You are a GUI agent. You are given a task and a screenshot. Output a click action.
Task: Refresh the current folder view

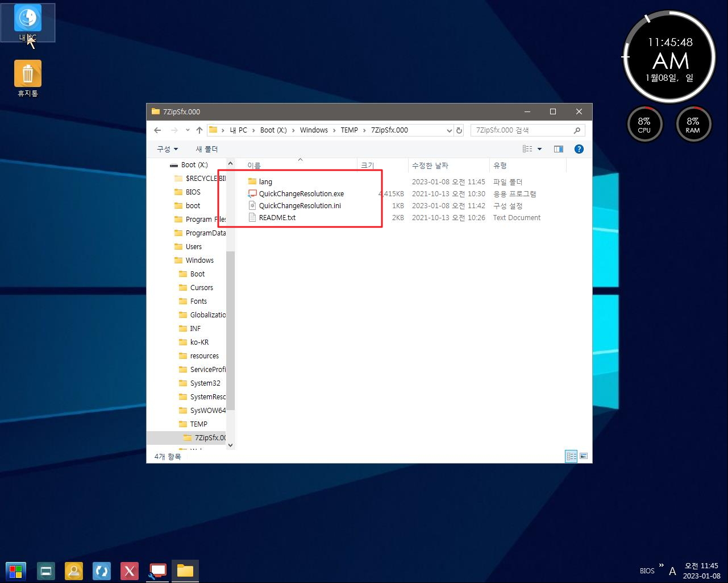pyautogui.click(x=459, y=130)
